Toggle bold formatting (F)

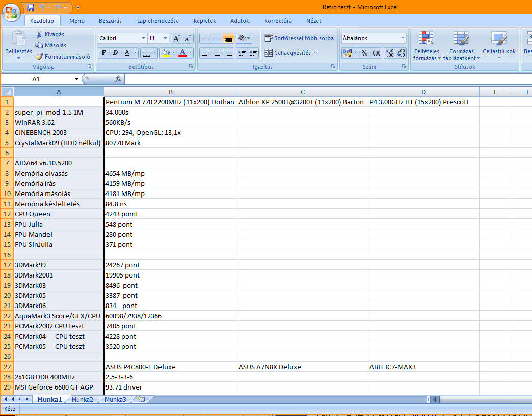click(104, 53)
